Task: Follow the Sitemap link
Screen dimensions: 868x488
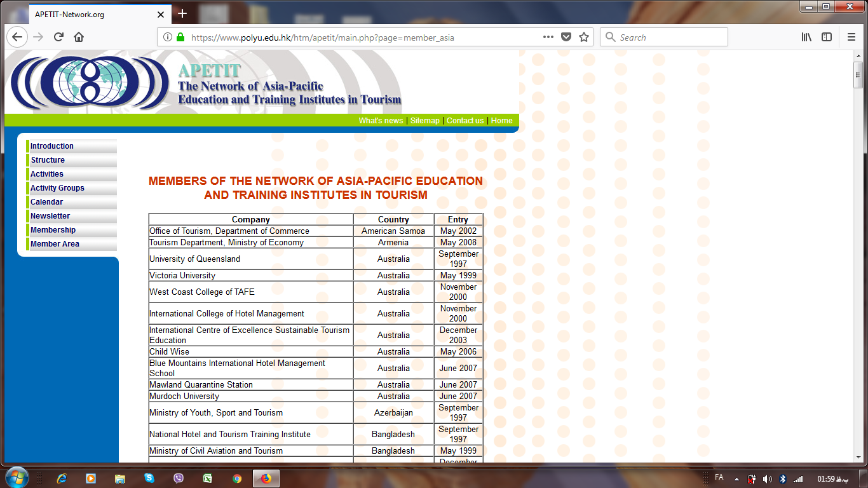Action: click(425, 121)
